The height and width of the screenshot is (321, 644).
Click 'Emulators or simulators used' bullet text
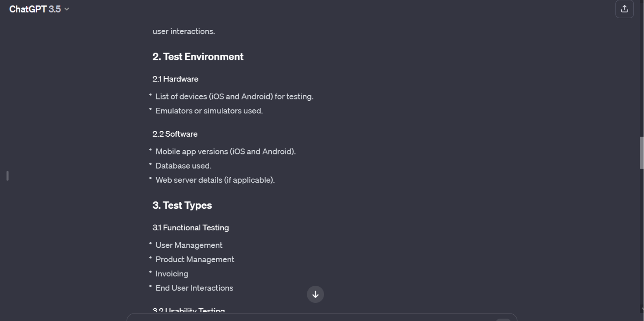click(x=209, y=111)
